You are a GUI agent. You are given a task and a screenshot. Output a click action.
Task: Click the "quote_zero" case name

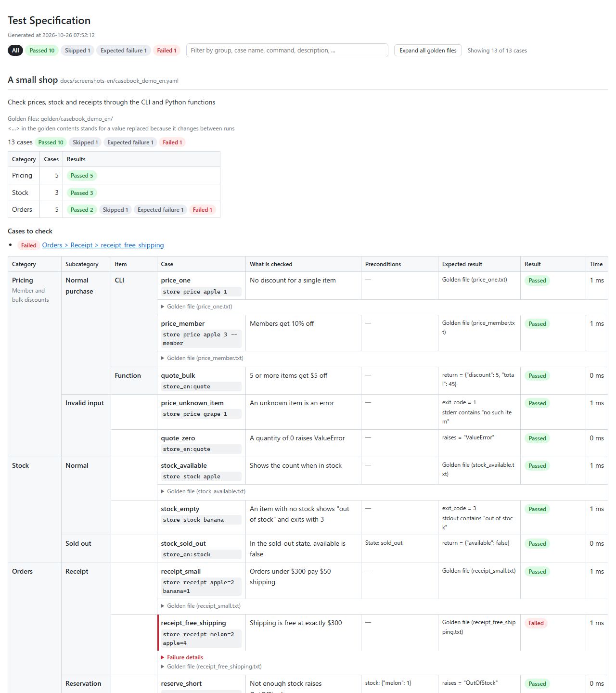[x=178, y=438]
